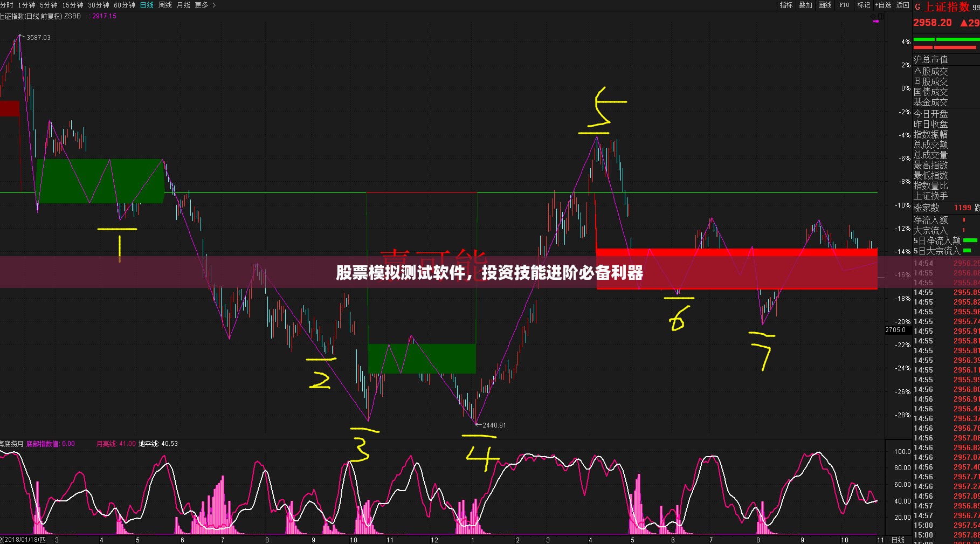The width and height of the screenshot is (980, 544).
Task: Click the 日线 period label at axis end
Action: [x=898, y=540]
